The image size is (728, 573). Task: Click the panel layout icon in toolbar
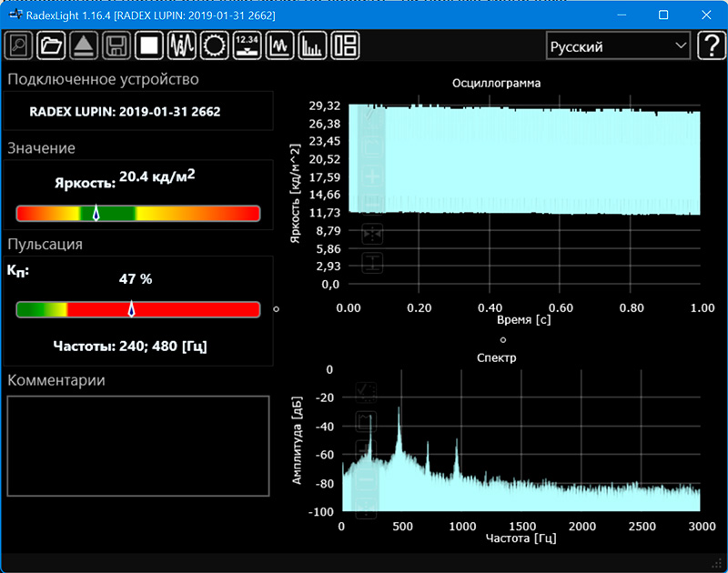coord(345,45)
